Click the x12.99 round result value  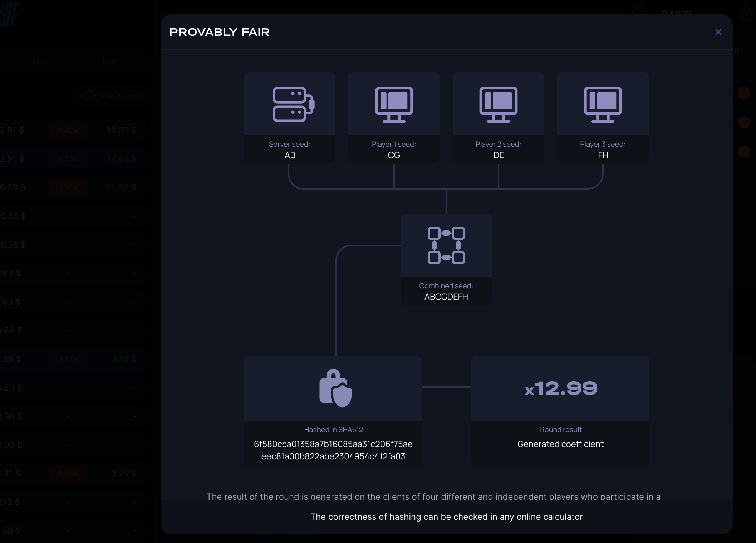[x=560, y=388]
